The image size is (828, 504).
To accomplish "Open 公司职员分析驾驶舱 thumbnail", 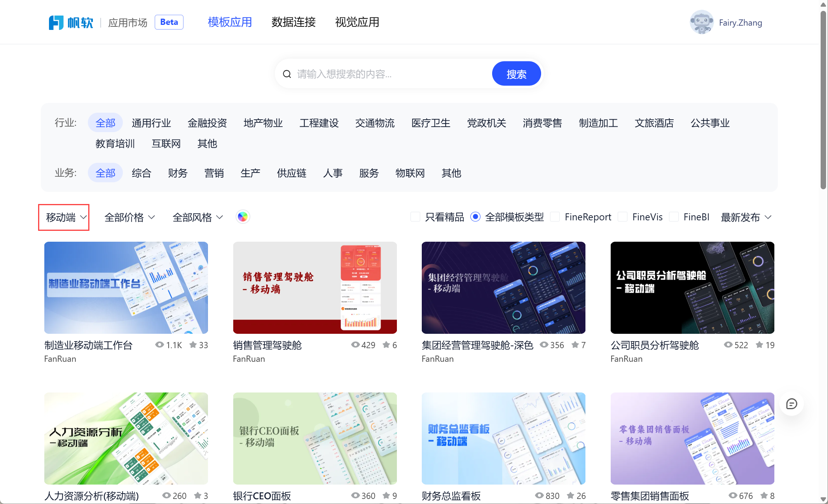I will pos(692,288).
